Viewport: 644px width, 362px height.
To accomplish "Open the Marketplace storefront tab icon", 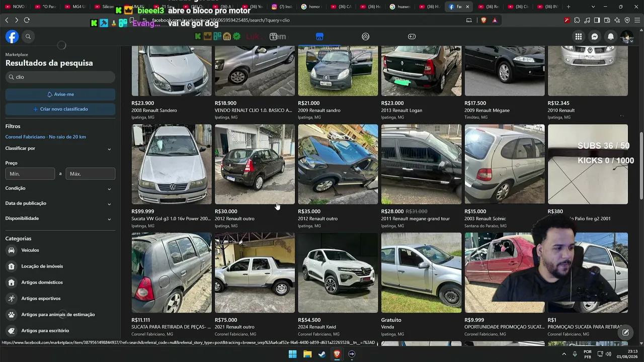I will pyautogui.click(x=319, y=37).
